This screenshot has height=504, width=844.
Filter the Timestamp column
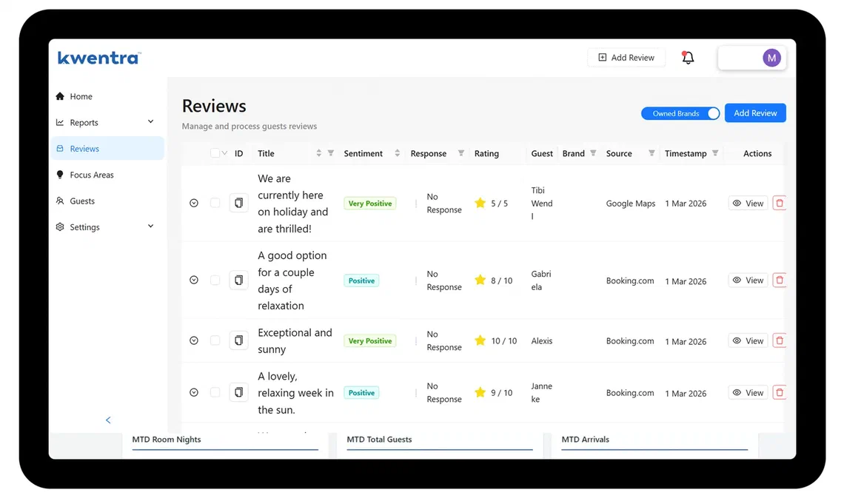click(715, 153)
